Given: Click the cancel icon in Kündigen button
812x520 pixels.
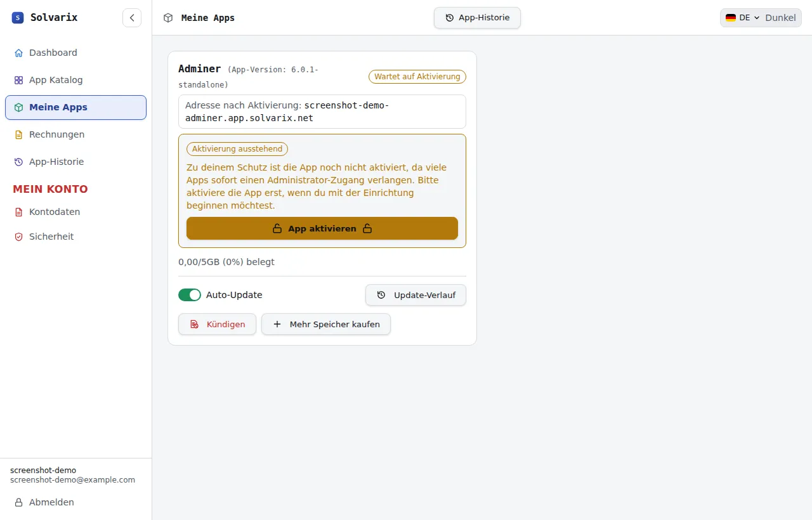Looking at the screenshot, I should click(x=194, y=324).
